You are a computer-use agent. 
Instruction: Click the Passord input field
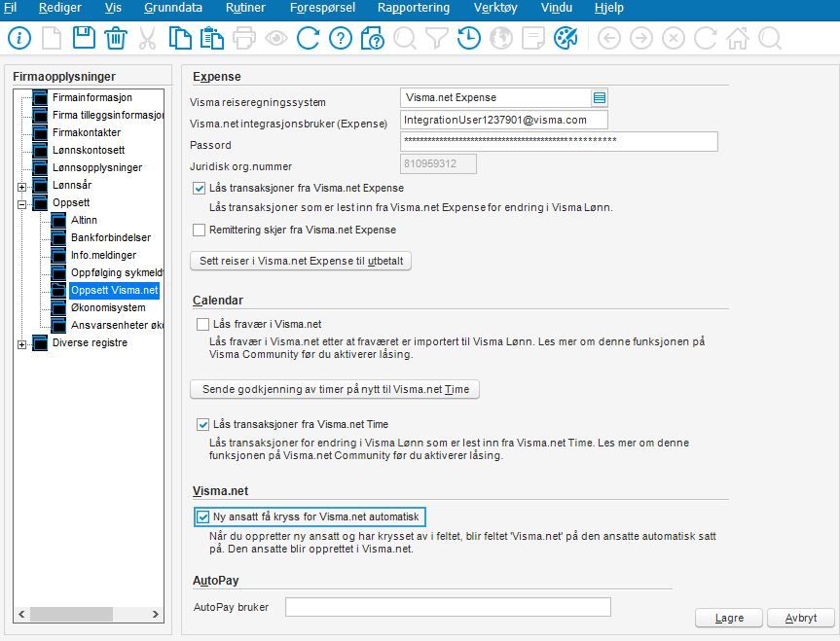559,142
